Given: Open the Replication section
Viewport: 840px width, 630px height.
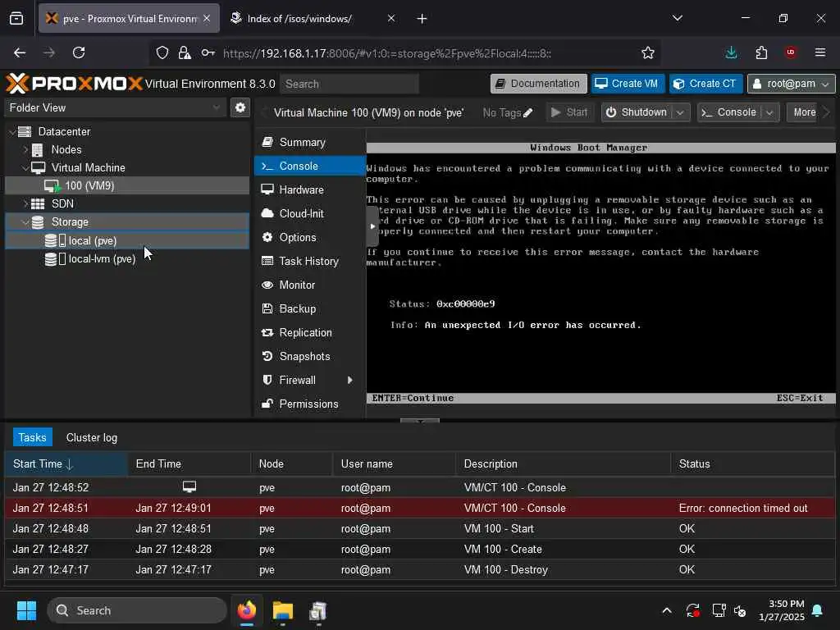Looking at the screenshot, I should coord(310,333).
